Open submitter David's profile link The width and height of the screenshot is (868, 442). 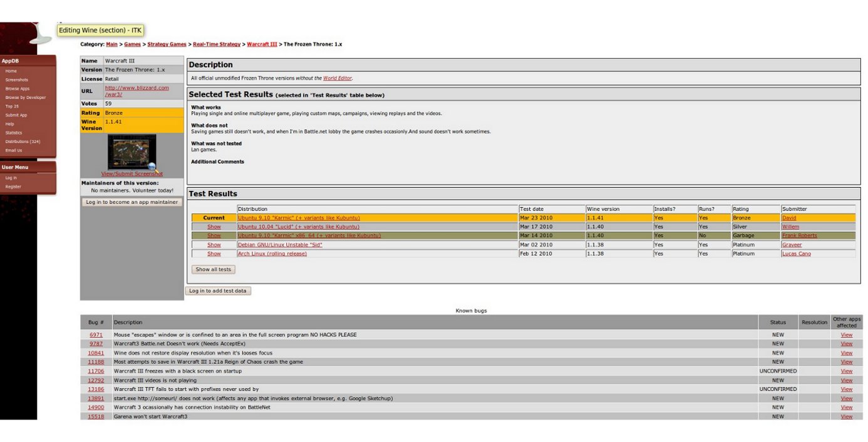pyautogui.click(x=789, y=218)
